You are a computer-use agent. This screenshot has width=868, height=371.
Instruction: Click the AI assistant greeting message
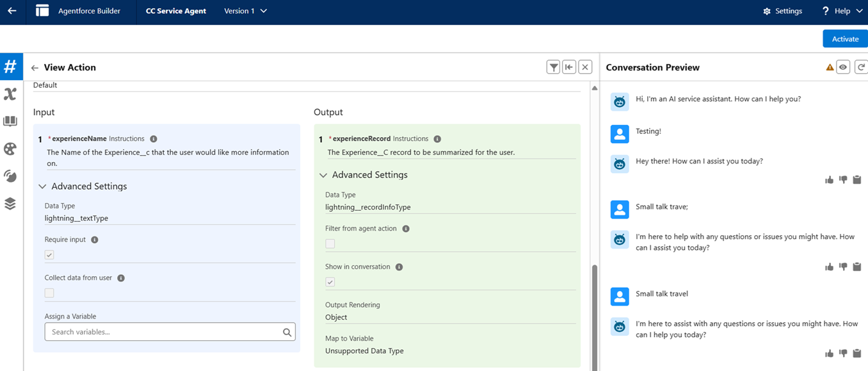[718, 99]
